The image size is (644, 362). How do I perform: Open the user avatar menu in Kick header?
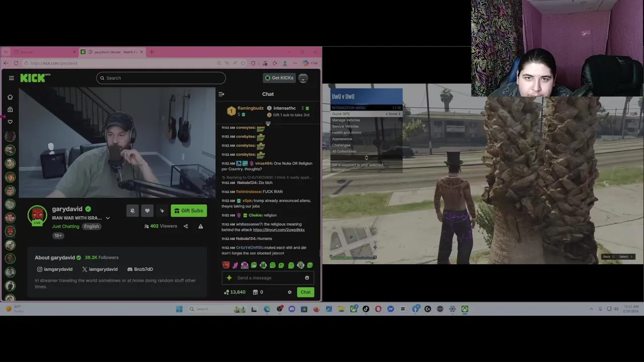[x=303, y=78]
